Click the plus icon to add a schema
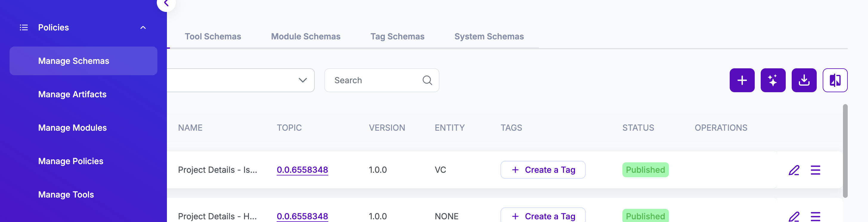This screenshot has height=222, width=868. pyautogui.click(x=742, y=80)
